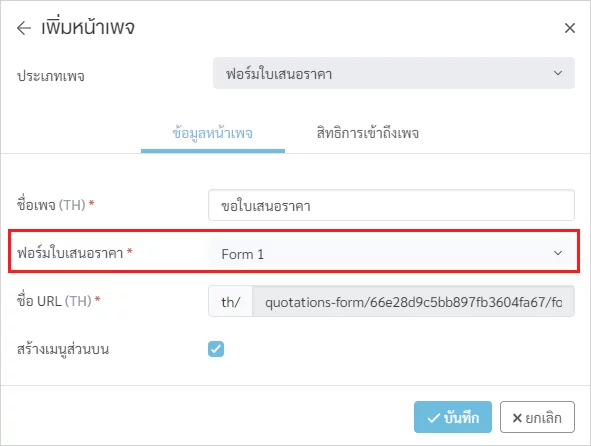This screenshot has width=591, height=446.
Task: Open the Form 1 dropdown
Action: (x=391, y=253)
